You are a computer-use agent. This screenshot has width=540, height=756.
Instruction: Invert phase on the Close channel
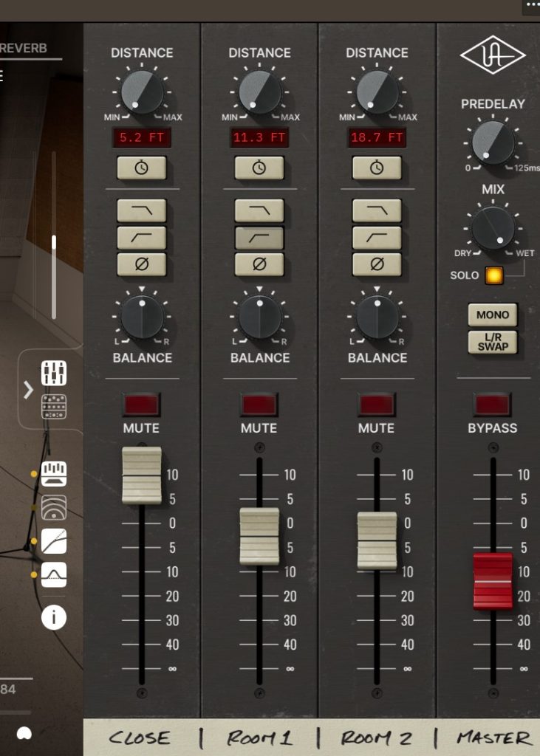[x=141, y=264]
